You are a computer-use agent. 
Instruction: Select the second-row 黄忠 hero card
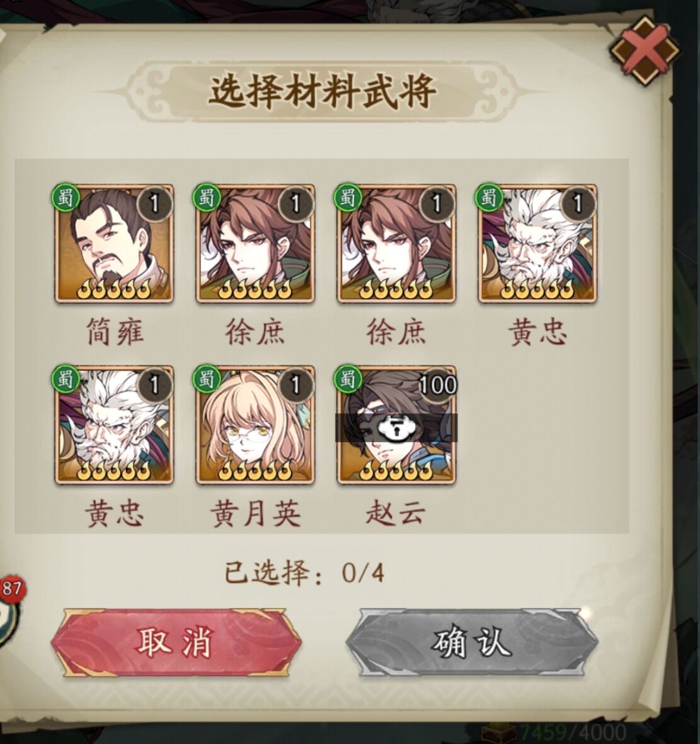[x=114, y=425]
